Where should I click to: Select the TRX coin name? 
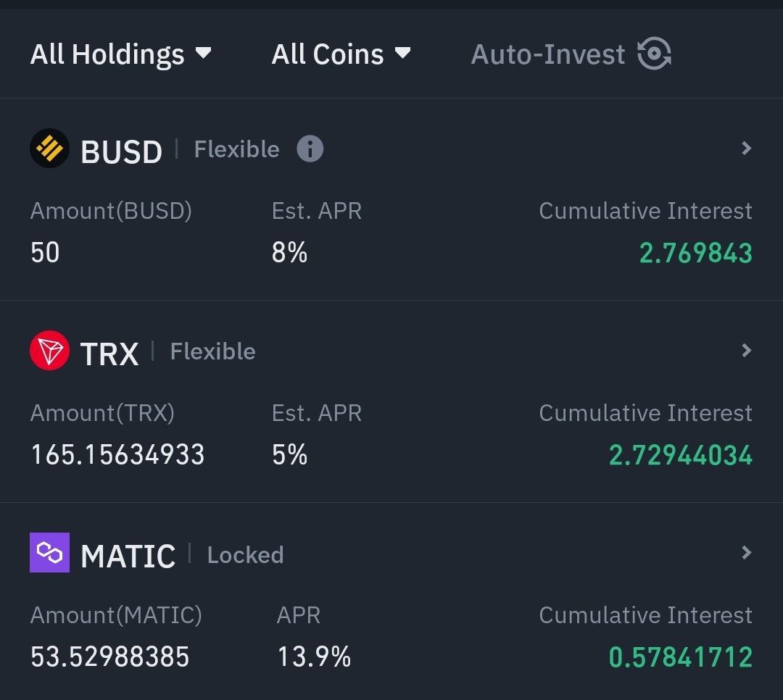pyautogui.click(x=109, y=354)
